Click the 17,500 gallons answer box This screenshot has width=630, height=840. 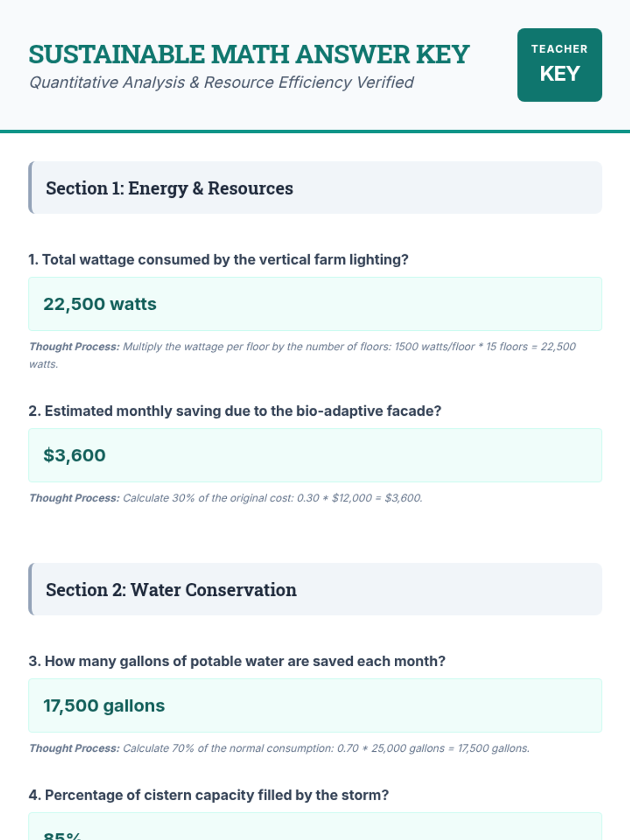pyautogui.click(x=315, y=706)
